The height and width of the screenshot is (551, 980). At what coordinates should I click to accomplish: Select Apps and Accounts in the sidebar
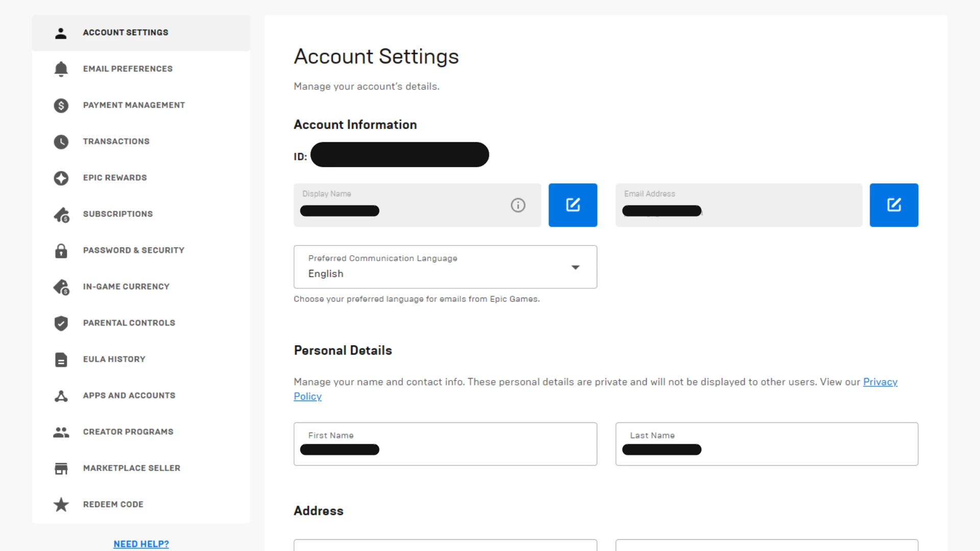point(129,395)
